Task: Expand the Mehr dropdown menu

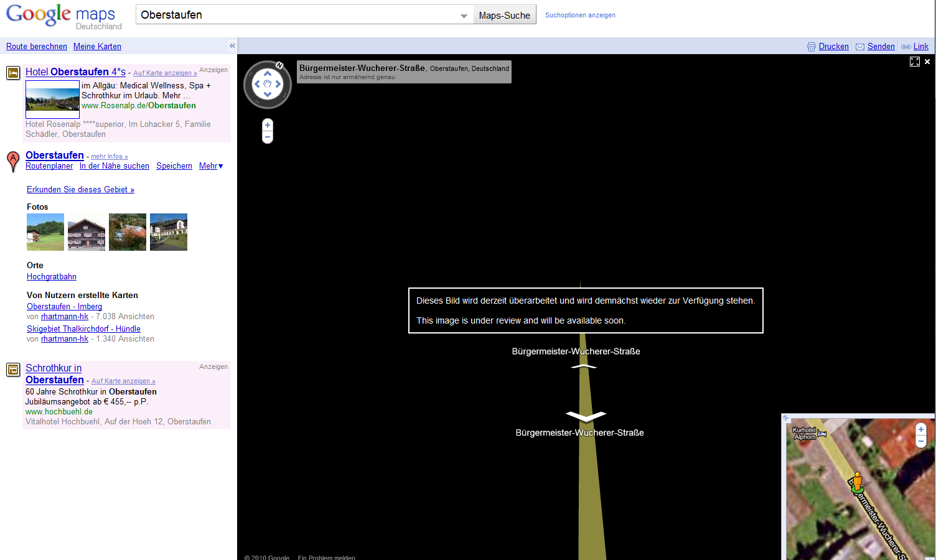Action: point(211,166)
